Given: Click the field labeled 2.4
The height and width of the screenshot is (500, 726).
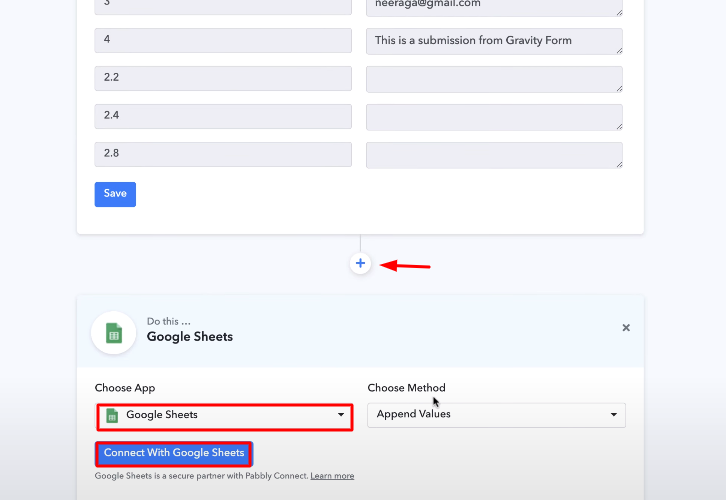Looking at the screenshot, I should tap(223, 116).
